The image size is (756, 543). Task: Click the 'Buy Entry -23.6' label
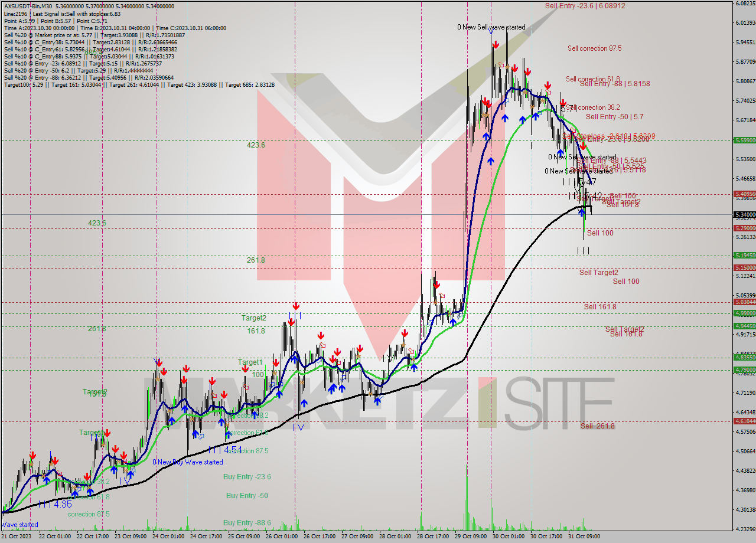coord(247,477)
